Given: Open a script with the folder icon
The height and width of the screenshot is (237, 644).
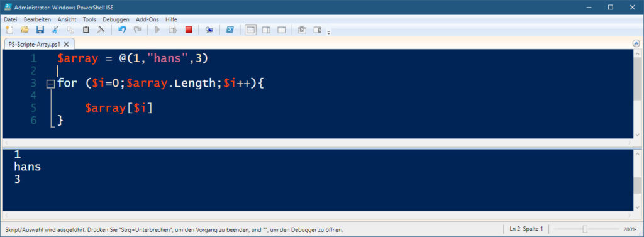Looking at the screenshot, I should pyautogui.click(x=25, y=30).
